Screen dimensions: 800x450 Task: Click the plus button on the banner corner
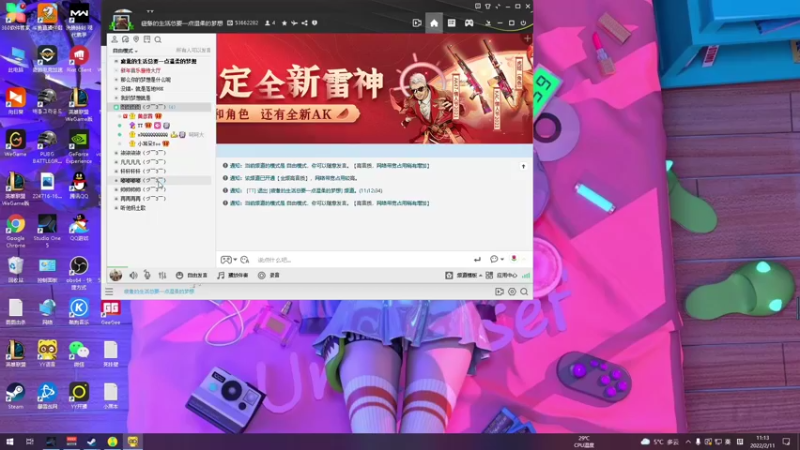pos(527,39)
